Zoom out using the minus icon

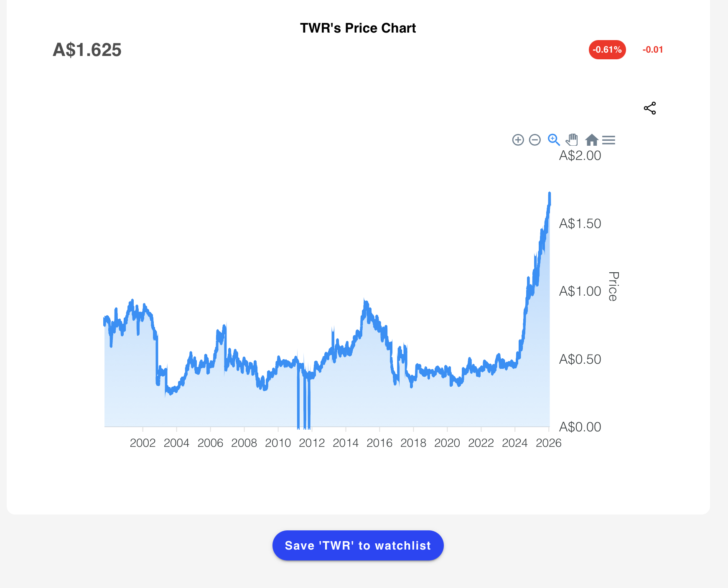[534, 140]
